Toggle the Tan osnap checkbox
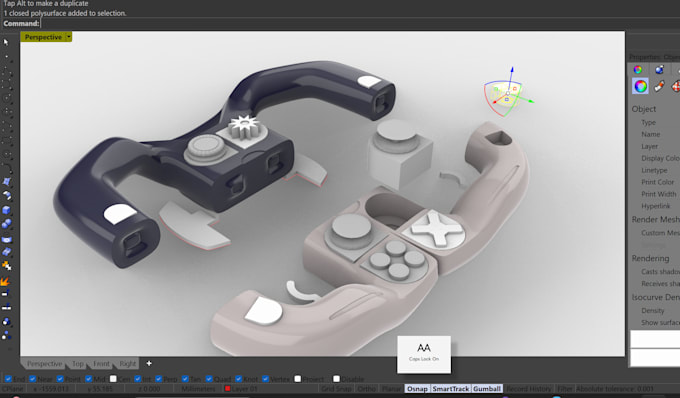 (185, 379)
